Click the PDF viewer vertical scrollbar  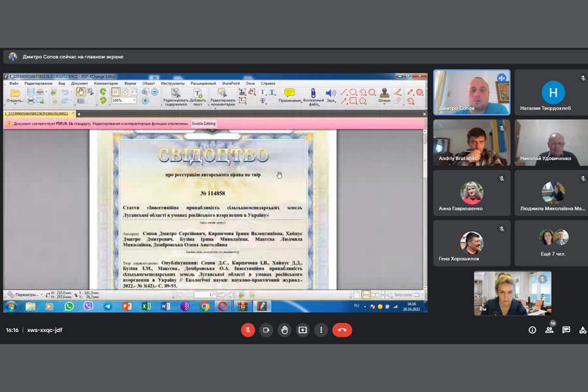(x=425, y=209)
